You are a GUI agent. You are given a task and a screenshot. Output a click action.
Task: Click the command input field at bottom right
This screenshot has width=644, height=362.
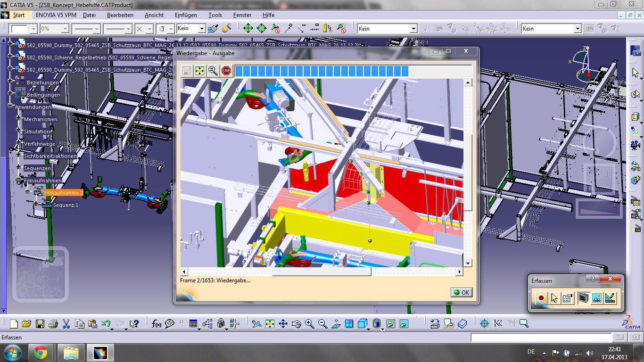541,337
